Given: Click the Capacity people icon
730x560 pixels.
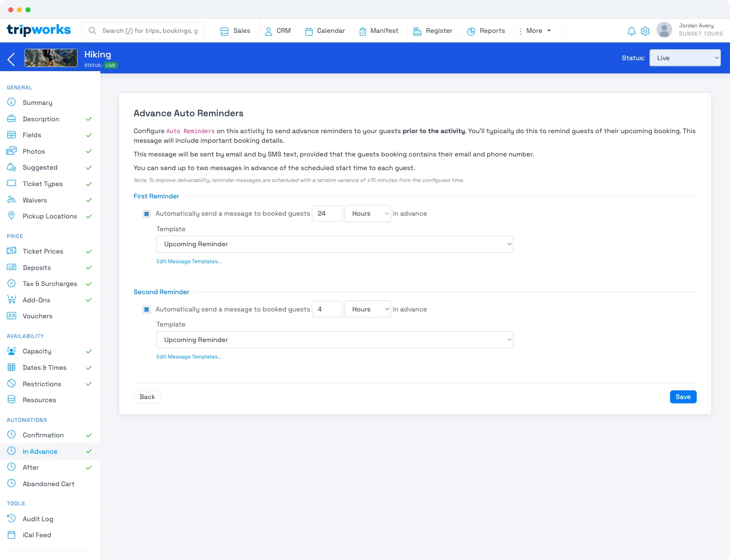Looking at the screenshot, I should (11, 351).
